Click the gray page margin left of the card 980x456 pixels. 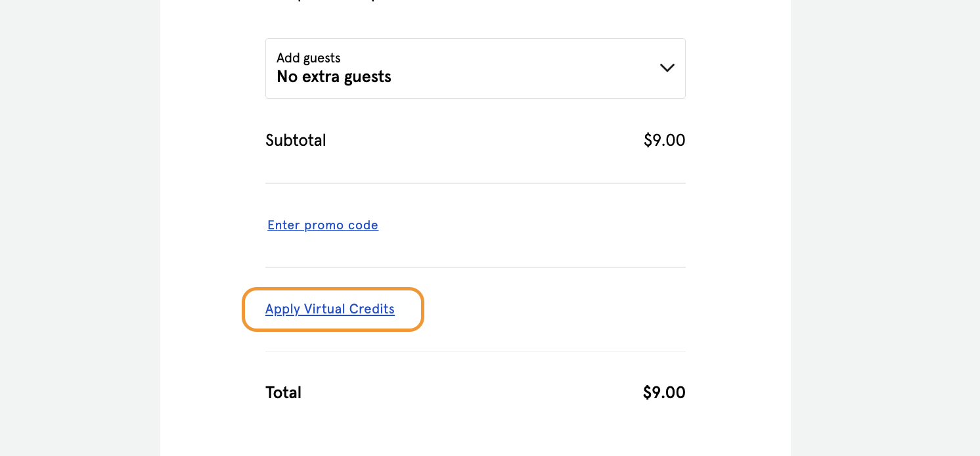coord(79,230)
